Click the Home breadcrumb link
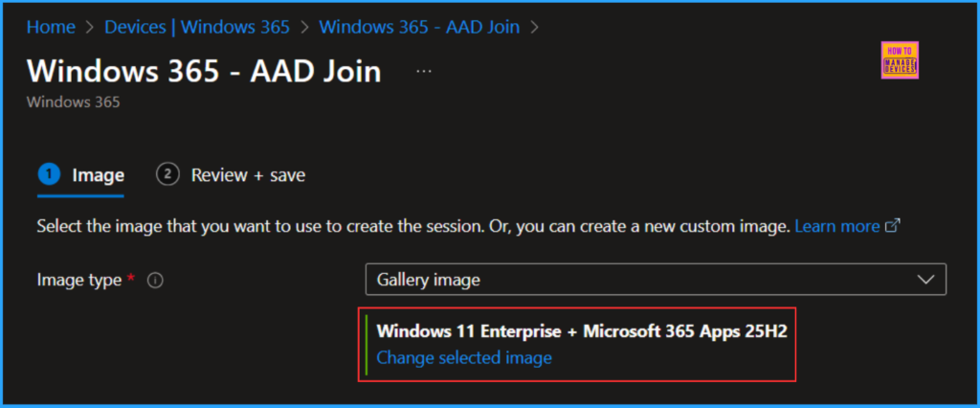 coord(50,27)
